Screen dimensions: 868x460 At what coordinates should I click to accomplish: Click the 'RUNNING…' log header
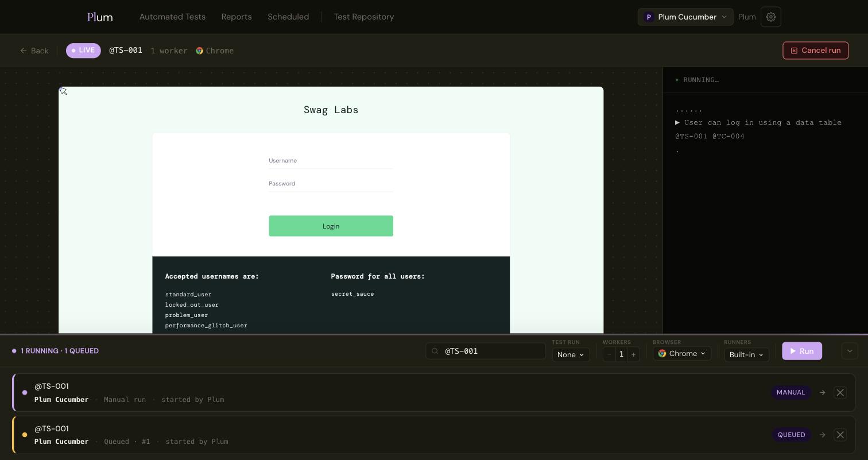[701, 80]
